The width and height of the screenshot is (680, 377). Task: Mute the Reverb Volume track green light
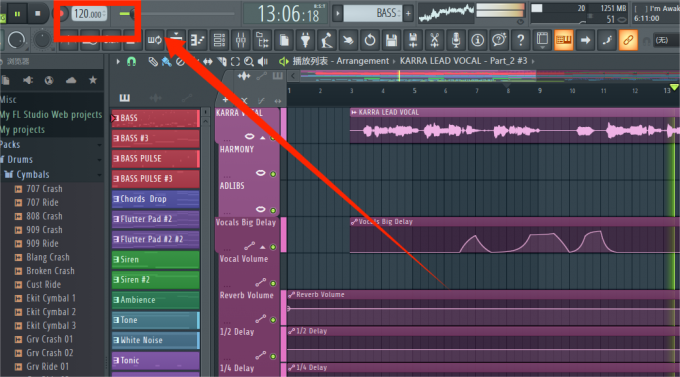click(273, 320)
